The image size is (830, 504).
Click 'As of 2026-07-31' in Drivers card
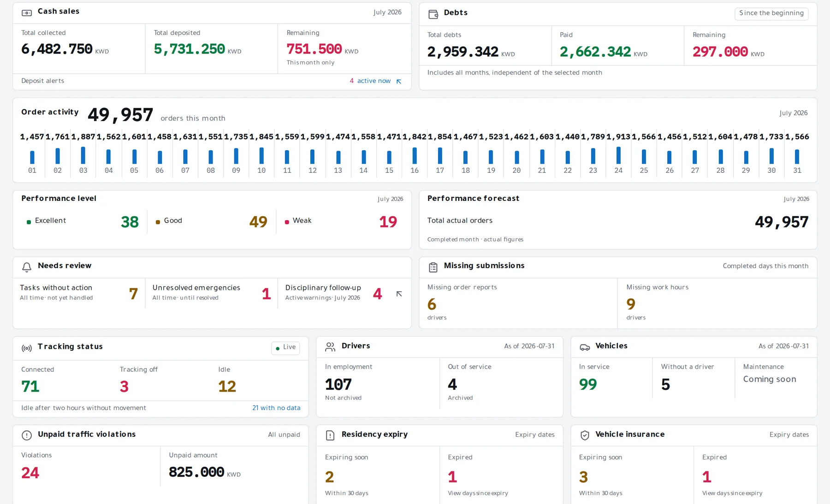pyautogui.click(x=529, y=346)
